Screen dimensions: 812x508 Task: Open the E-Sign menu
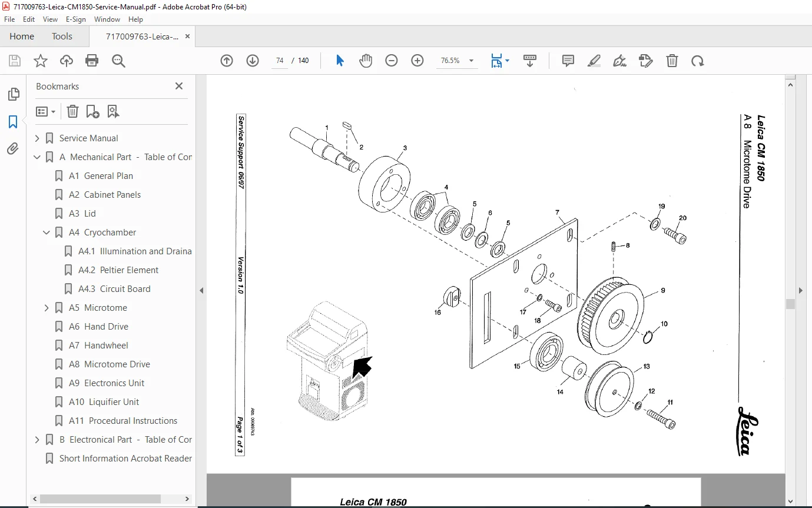(76, 19)
